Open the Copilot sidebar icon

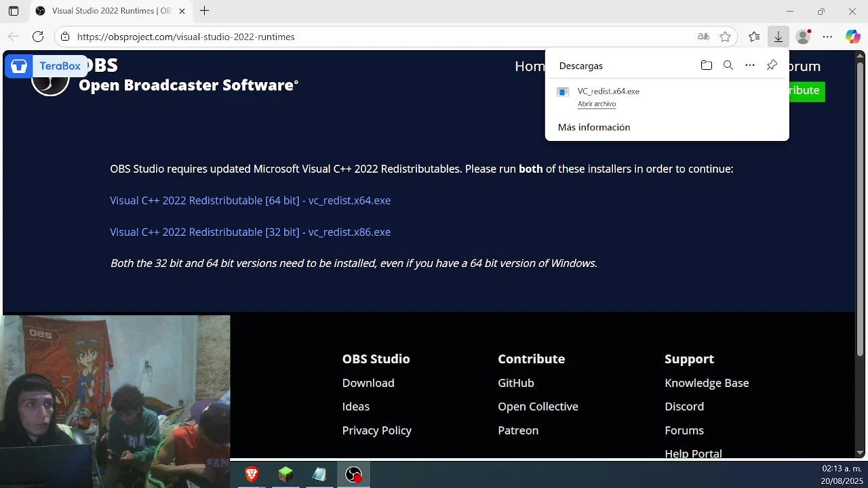852,37
